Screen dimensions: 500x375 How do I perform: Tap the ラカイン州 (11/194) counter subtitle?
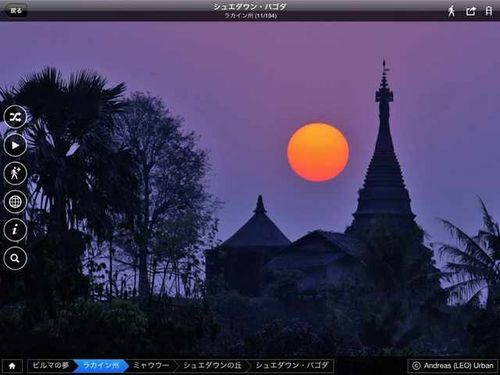tap(250, 16)
